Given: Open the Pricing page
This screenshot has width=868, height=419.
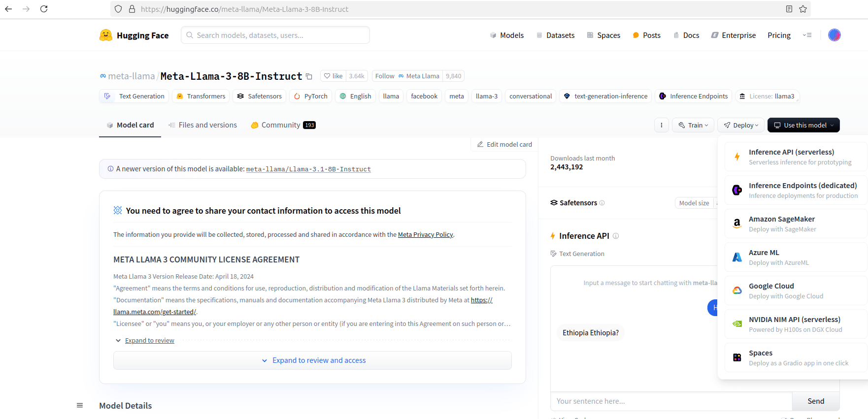Looking at the screenshot, I should (x=779, y=35).
